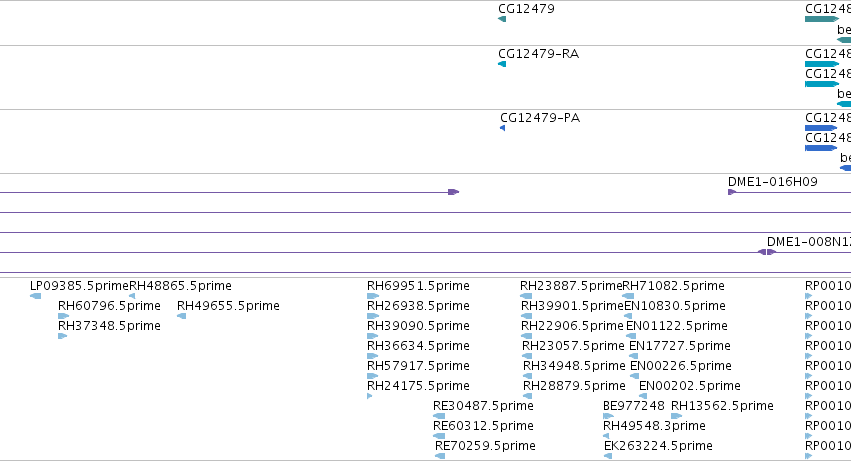
Task: Select the EK263224.5prime label
Action: click(x=658, y=446)
